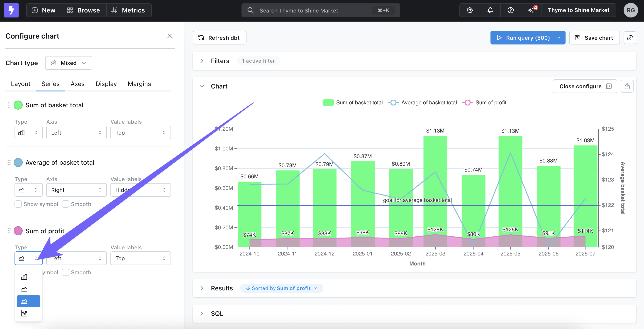The height and width of the screenshot is (329, 644).
Task: Open notifications bell icon
Action: click(x=490, y=10)
